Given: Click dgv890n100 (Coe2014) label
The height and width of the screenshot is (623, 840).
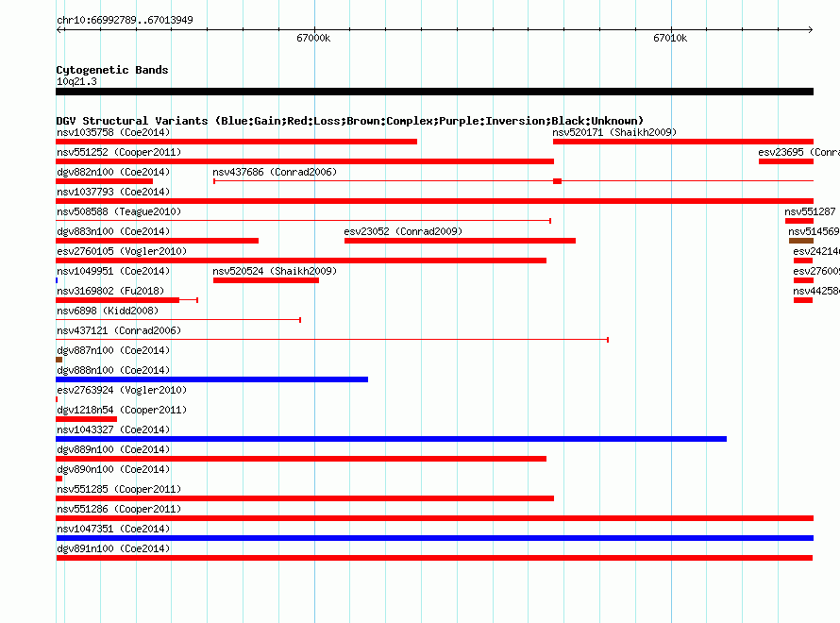Looking at the screenshot, I should 113,469.
